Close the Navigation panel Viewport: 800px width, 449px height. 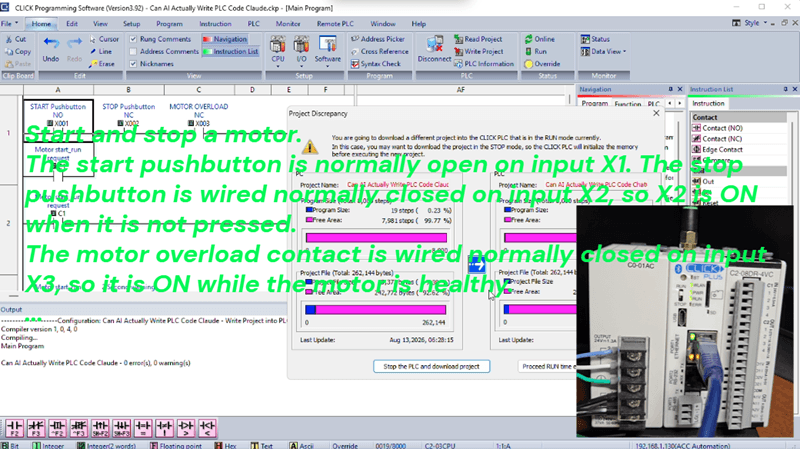680,89
